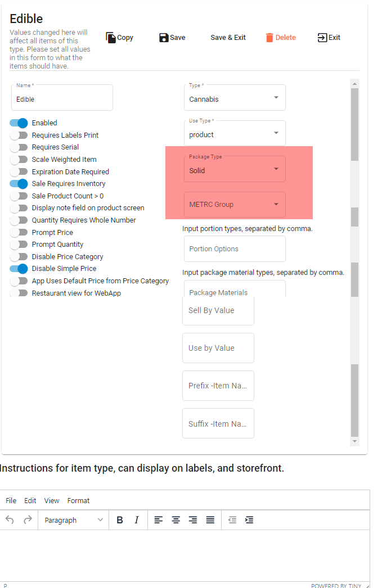Click the Save & Exit button
382x588 pixels.
[228, 38]
